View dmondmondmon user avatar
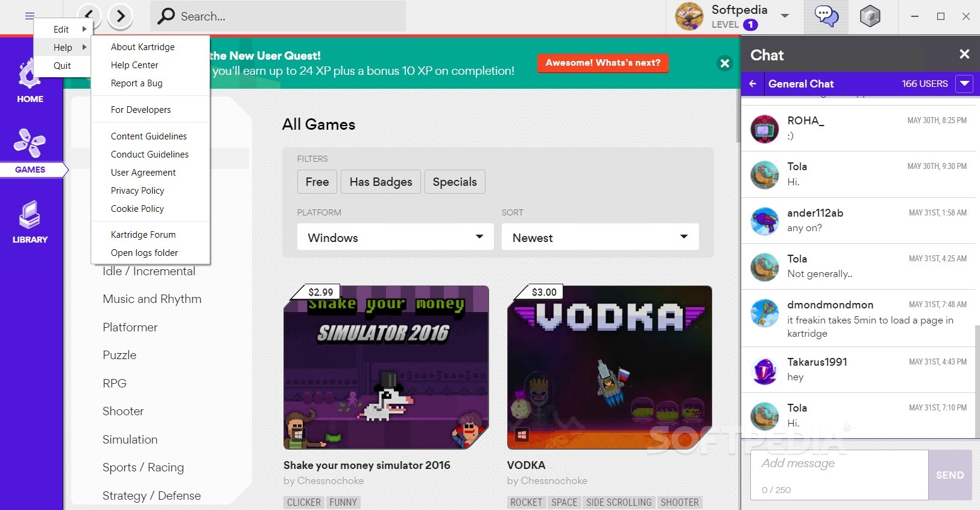The width and height of the screenshot is (980, 510). pyautogui.click(x=765, y=313)
